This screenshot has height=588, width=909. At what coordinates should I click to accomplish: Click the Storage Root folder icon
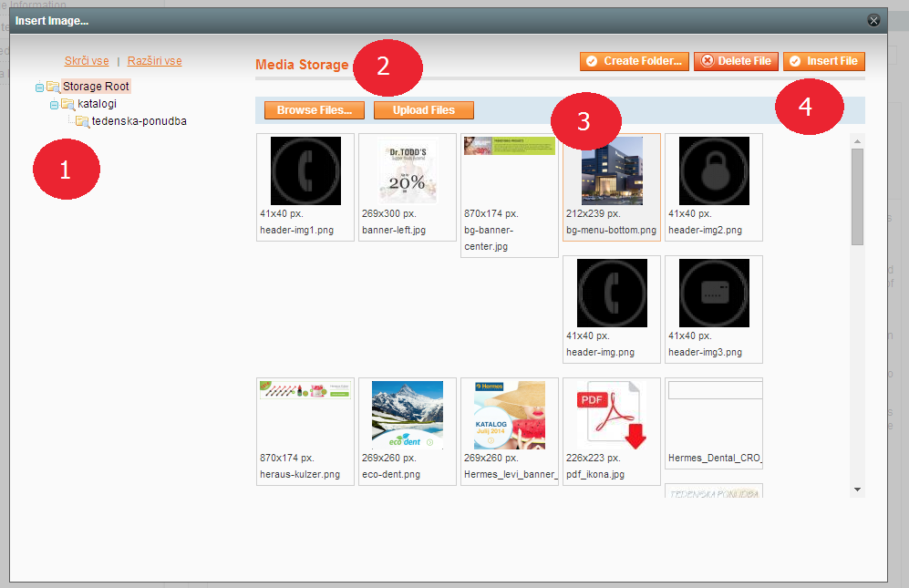53,87
